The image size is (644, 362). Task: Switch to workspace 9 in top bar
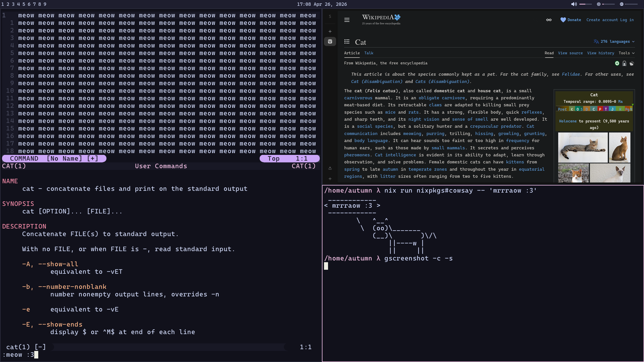[45, 4]
